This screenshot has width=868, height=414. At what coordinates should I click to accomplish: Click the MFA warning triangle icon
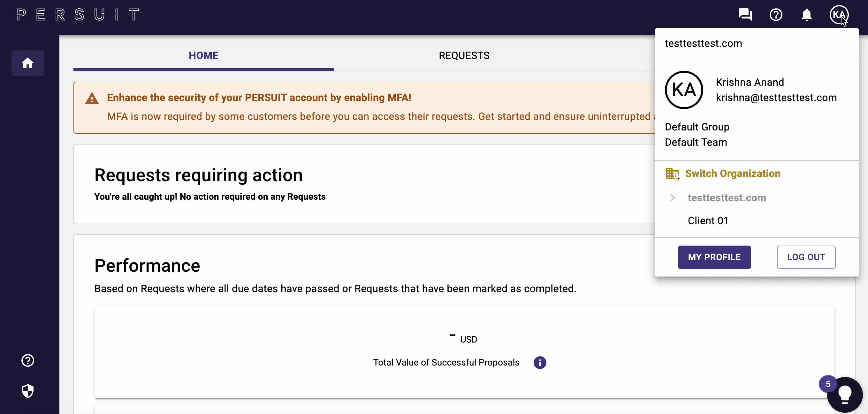(92, 98)
